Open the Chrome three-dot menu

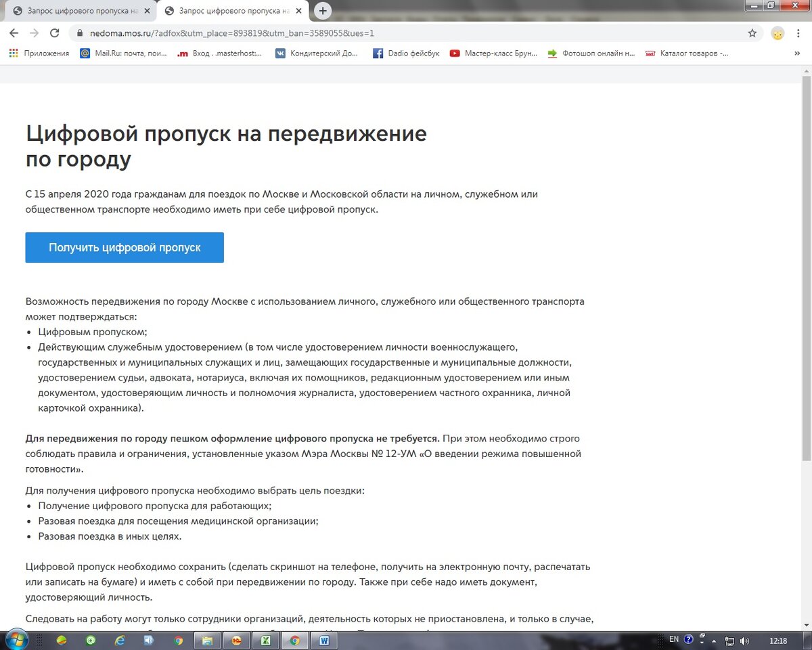799,32
